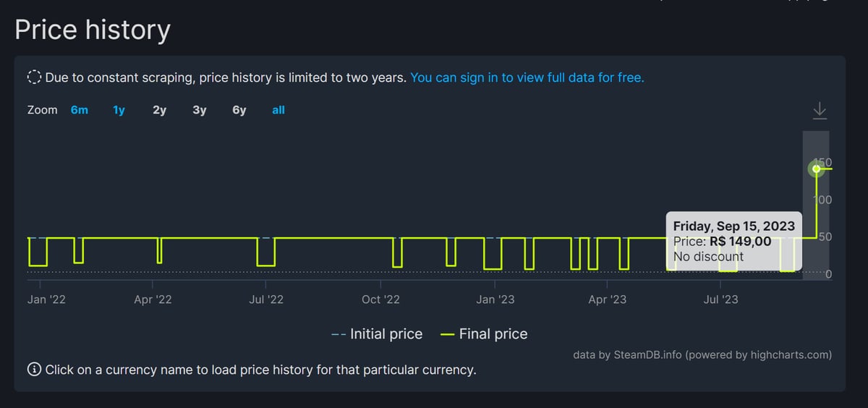Set zoom range to 1y
Image resolution: width=868 pixels, height=408 pixels.
point(119,110)
